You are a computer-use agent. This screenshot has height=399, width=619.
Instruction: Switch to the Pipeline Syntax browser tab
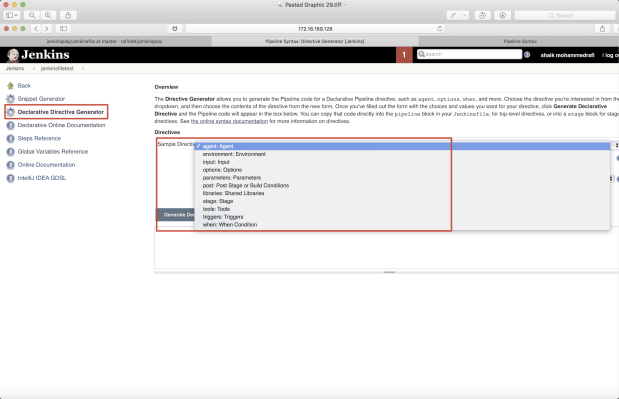coord(520,41)
